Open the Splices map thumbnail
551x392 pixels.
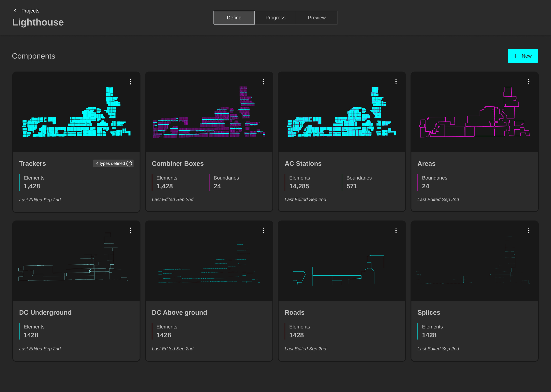pyautogui.click(x=474, y=261)
